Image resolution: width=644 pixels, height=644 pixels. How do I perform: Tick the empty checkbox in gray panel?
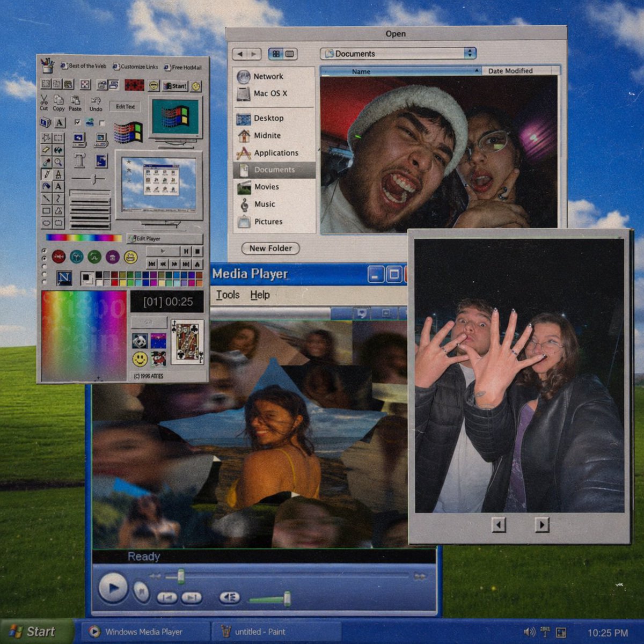[x=102, y=123]
